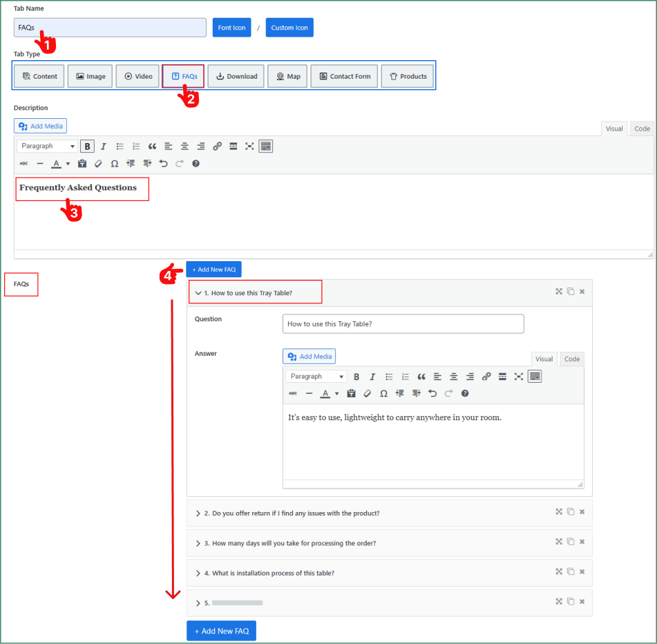Select the Video tab type
Screen dimensions: 657x644
[138, 76]
